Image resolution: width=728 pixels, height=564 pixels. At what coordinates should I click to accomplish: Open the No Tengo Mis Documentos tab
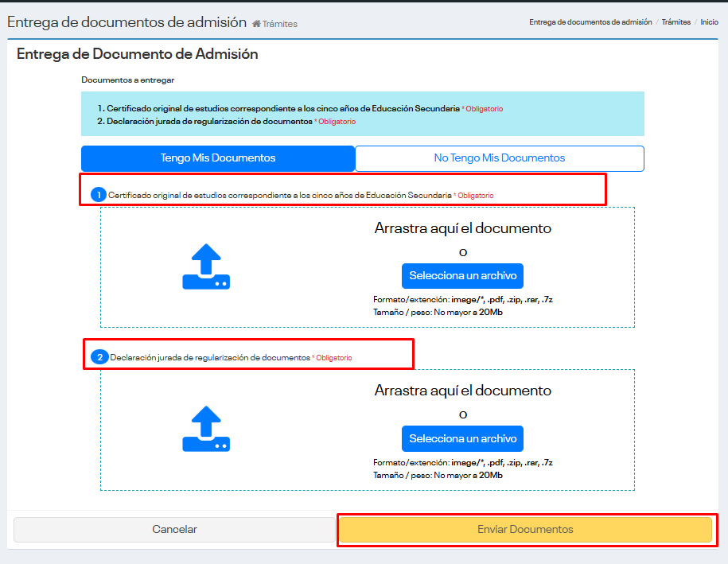click(499, 158)
